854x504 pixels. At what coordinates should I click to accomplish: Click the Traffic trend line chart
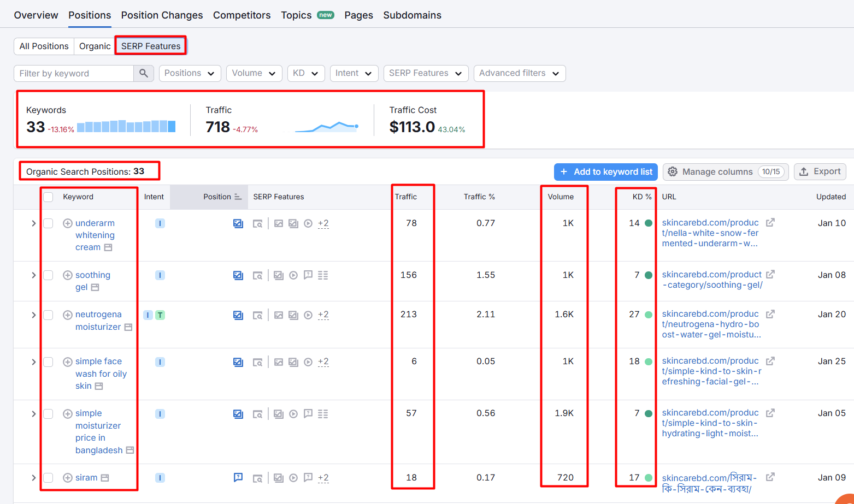[x=327, y=127]
